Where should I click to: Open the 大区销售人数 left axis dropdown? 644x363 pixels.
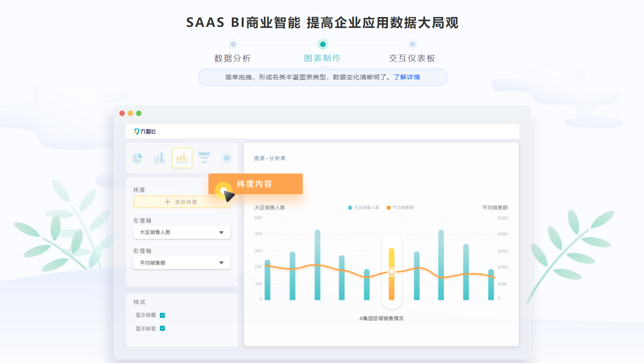(x=221, y=232)
